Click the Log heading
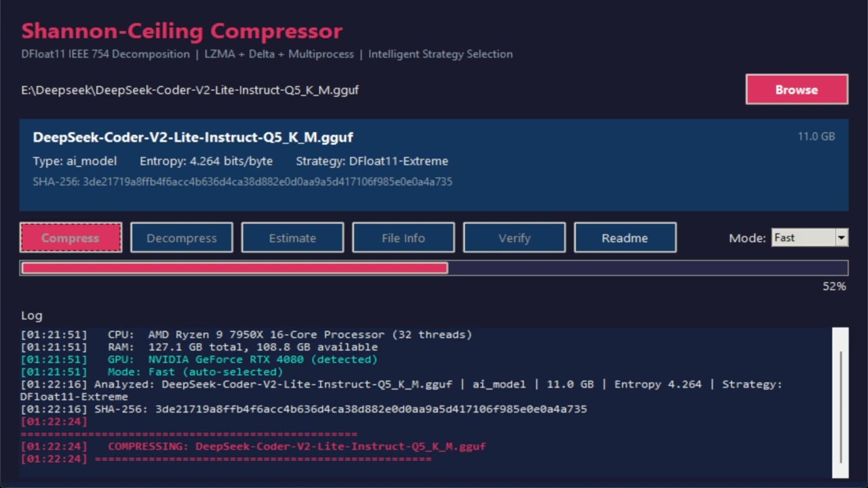Image resolution: width=868 pixels, height=488 pixels. 31,315
